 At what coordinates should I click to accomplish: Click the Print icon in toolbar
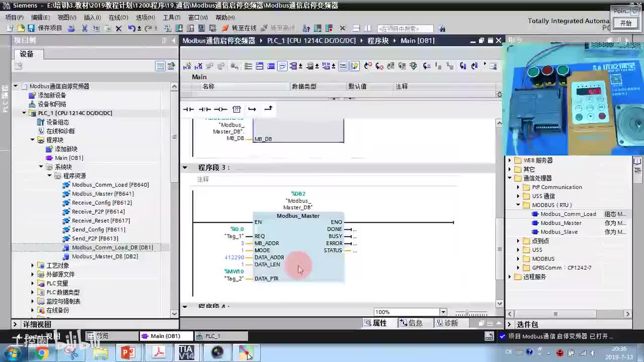[x=71, y=28]
